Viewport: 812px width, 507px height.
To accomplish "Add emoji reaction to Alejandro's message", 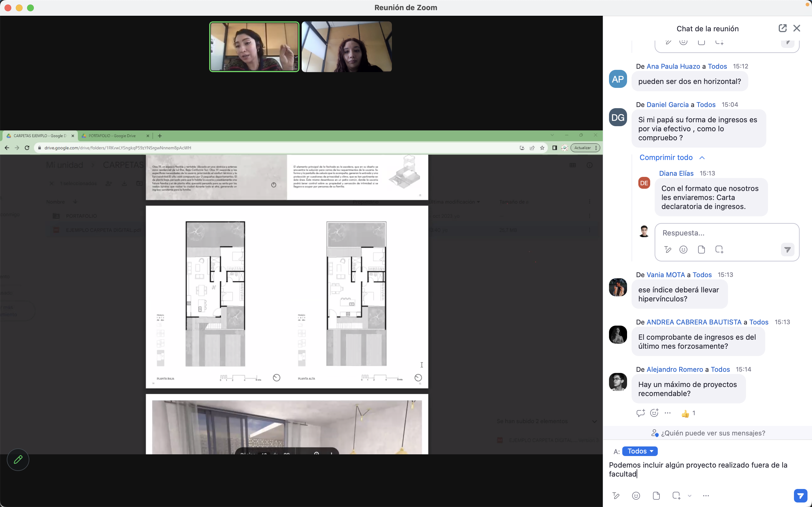I will point(654,413).
